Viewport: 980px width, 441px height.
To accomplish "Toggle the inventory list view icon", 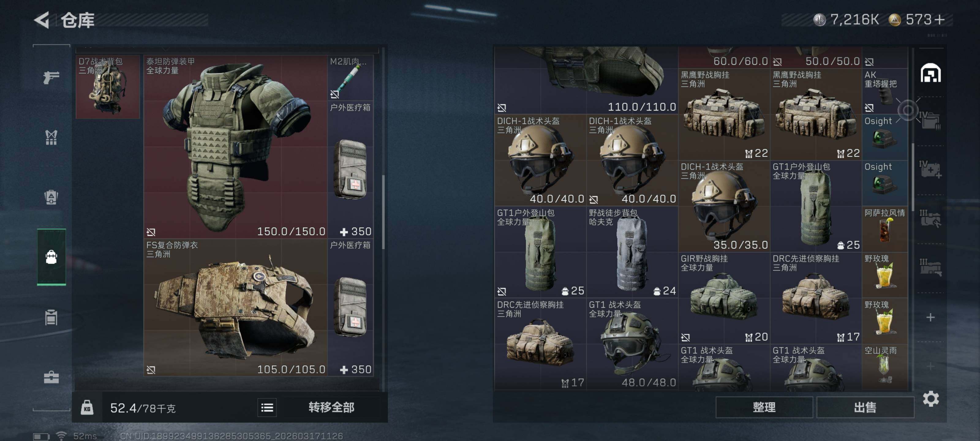I will click(x=267, y=408).
